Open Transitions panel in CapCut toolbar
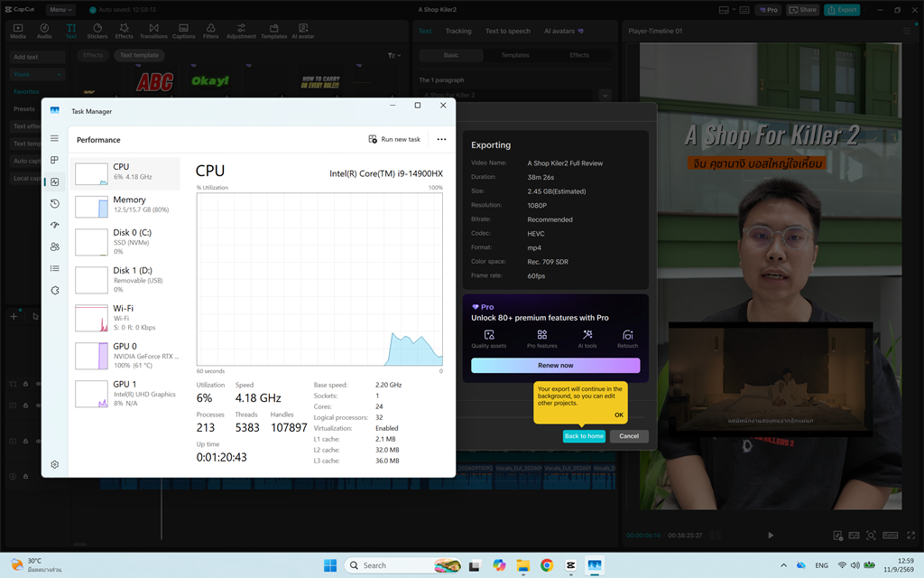This screenshot has width=924, height=578. click(153, 32)
